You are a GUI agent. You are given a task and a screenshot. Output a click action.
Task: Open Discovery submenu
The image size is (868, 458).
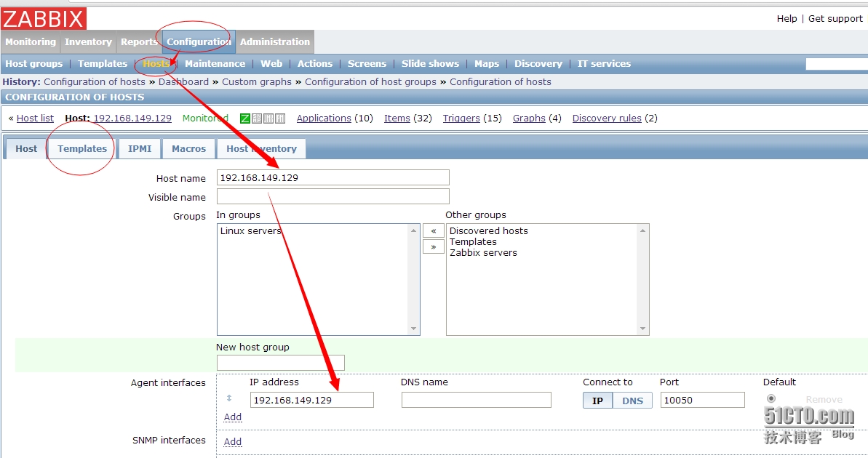tap(538, 64)
